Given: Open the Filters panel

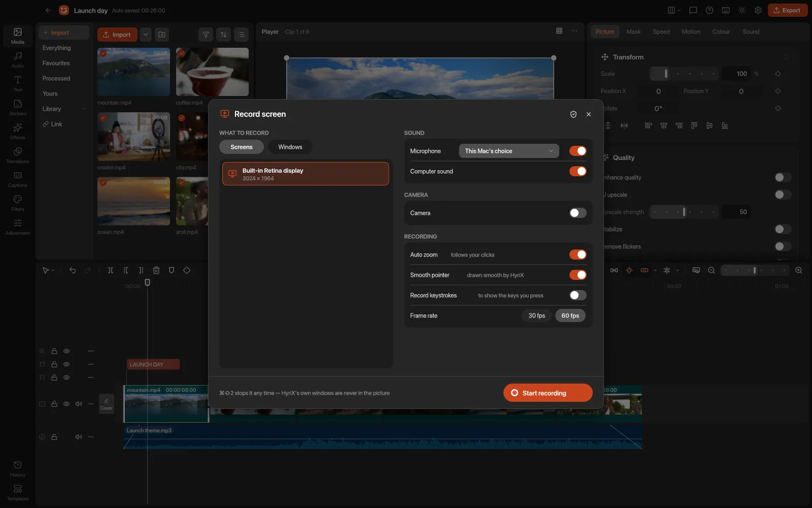Looking at the screenshot, I should (x=18, y=203).
